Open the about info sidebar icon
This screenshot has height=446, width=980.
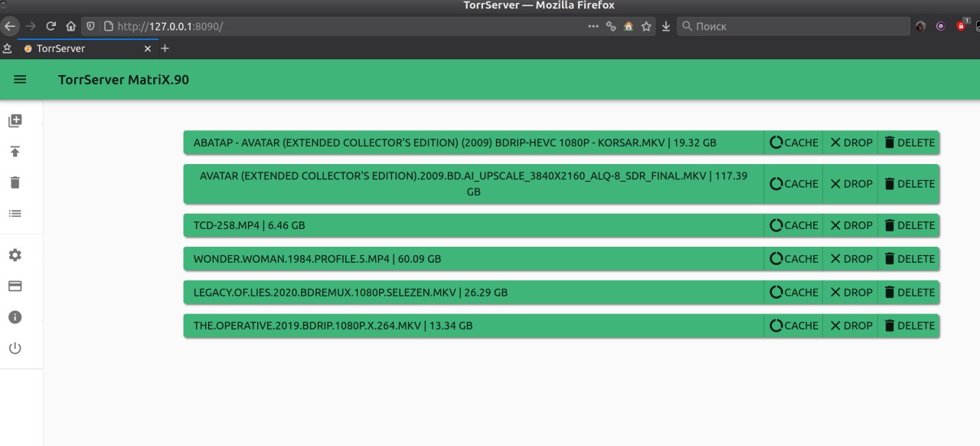click(x=15, y=317)
